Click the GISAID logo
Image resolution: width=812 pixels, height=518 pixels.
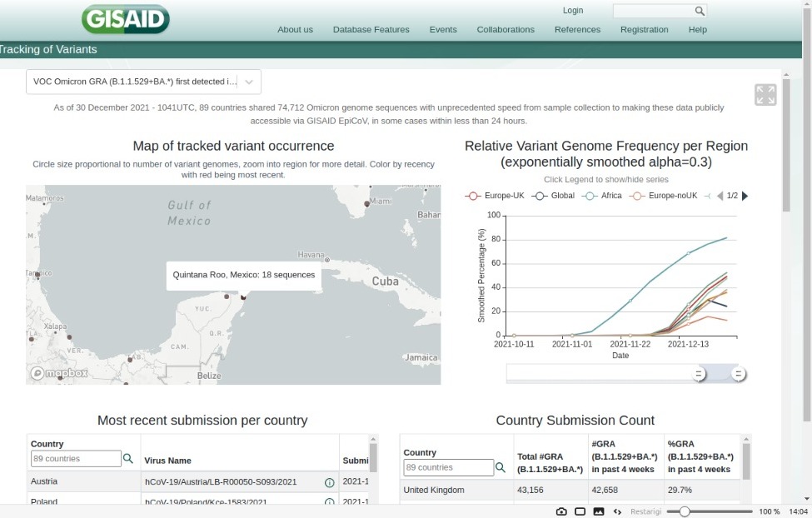click(126, 19)
